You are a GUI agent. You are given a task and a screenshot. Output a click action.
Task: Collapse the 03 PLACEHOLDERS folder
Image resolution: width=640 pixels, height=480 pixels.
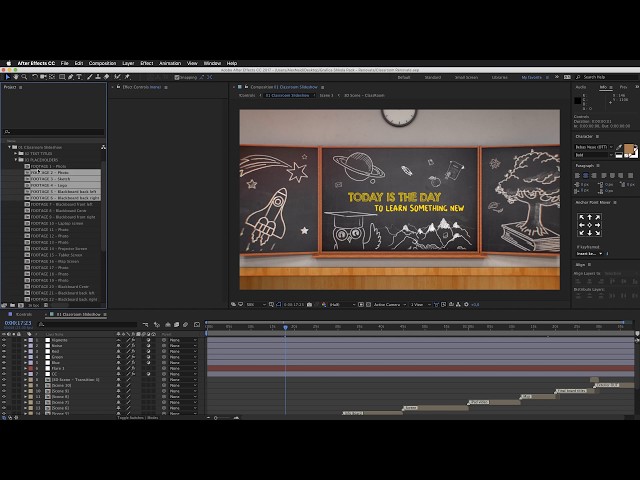click(16, 160)
